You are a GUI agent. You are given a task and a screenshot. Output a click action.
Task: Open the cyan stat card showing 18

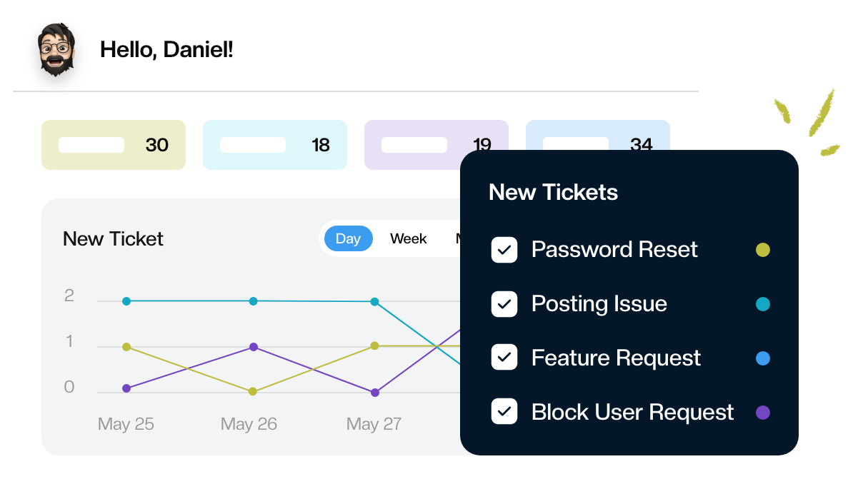pyautogui.click(x=275, y=145)
